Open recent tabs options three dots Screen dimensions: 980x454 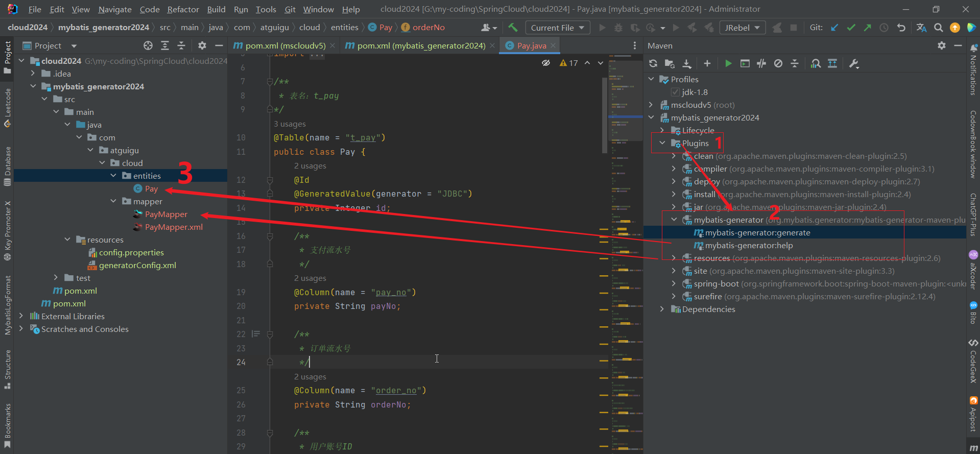pyautogui.click(x=635, y=45)
